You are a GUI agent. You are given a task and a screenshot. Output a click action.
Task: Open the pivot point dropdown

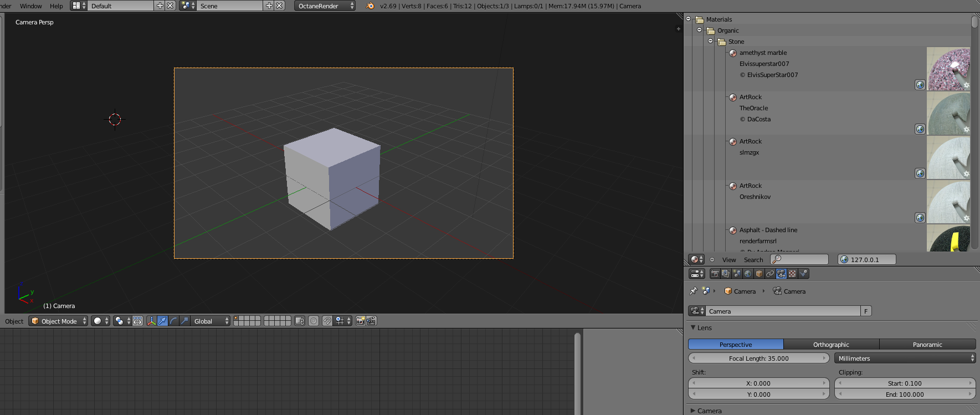[x=122, y=321]
